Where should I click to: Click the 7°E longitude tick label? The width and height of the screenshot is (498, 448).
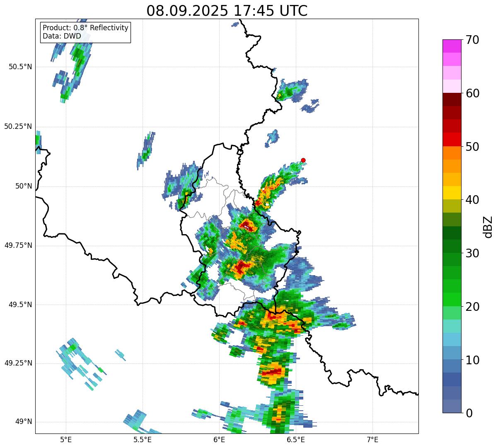372,440
